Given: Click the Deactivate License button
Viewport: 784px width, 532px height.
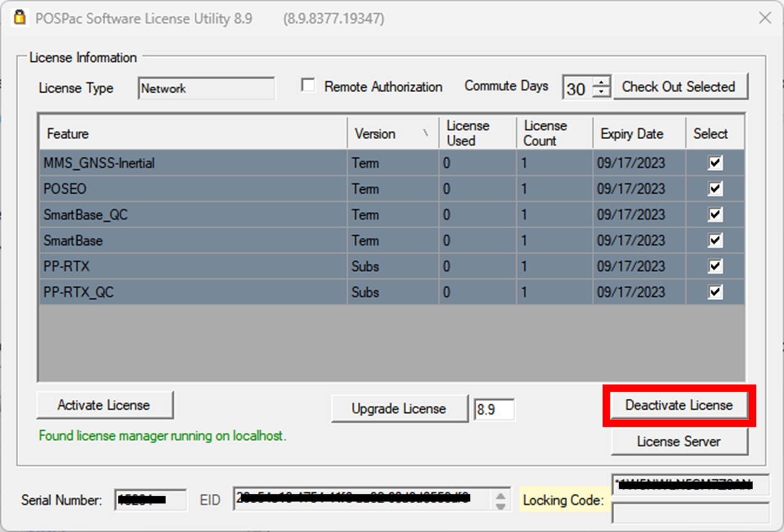Looking at the screenshot, I should [x=679, y=405].
